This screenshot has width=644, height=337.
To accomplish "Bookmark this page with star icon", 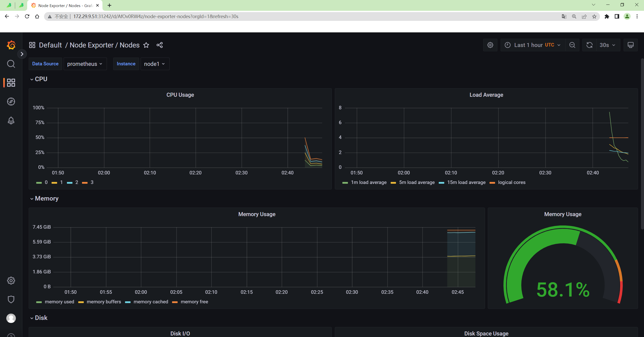I will (x=594, y=16).
